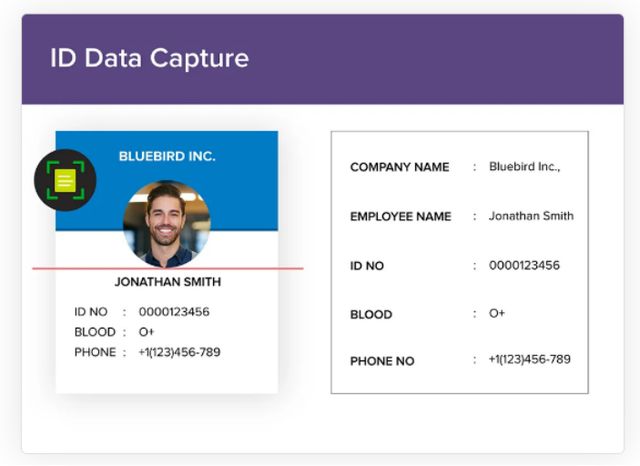Click the ID number 0000123456 on card
640x466 pixels.
click(x=174, y=312)
